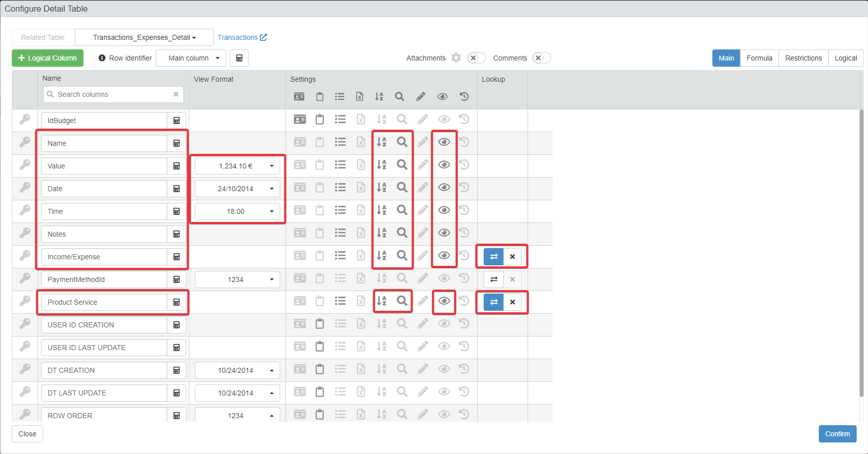Toggle the Comments switch
This screenshot has height=454, width=868.
pyautogui.click(x=541, y=58)
